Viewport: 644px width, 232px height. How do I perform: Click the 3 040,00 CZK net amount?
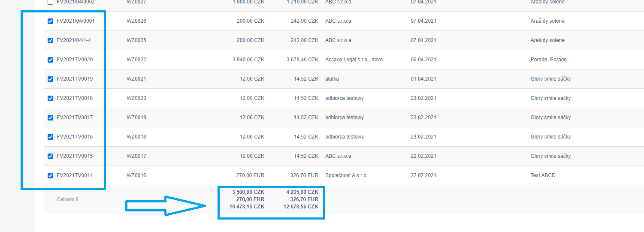[x=248, y=60]
